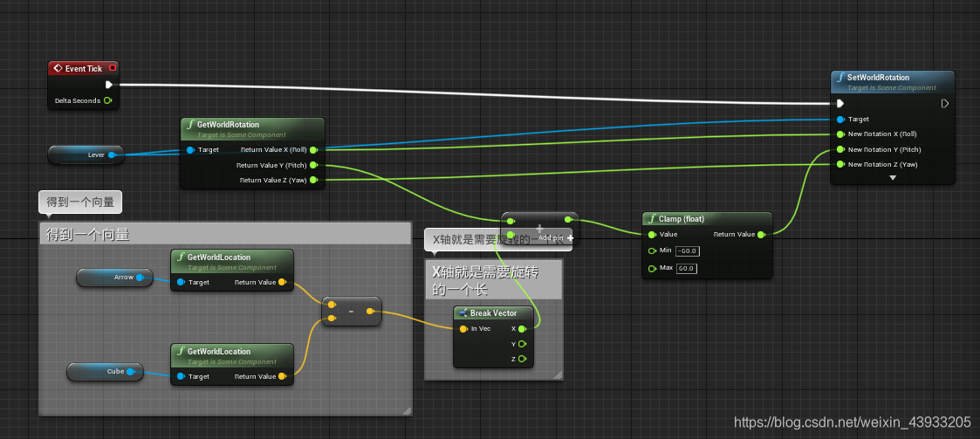
Task: Click the GetWorldRotation Target input pin
Action: click(190, 149)
